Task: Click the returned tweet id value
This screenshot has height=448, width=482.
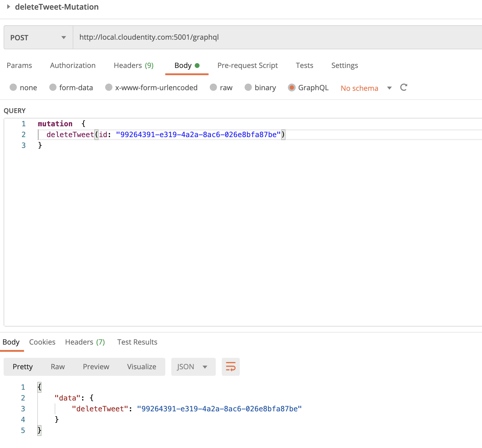Action: pyautogui.click(x=219, y=409)
